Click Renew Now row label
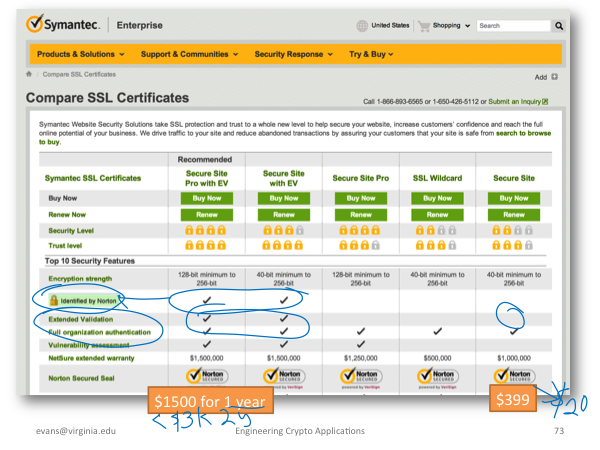Screen dimensions: 600x450 point(67,215)
